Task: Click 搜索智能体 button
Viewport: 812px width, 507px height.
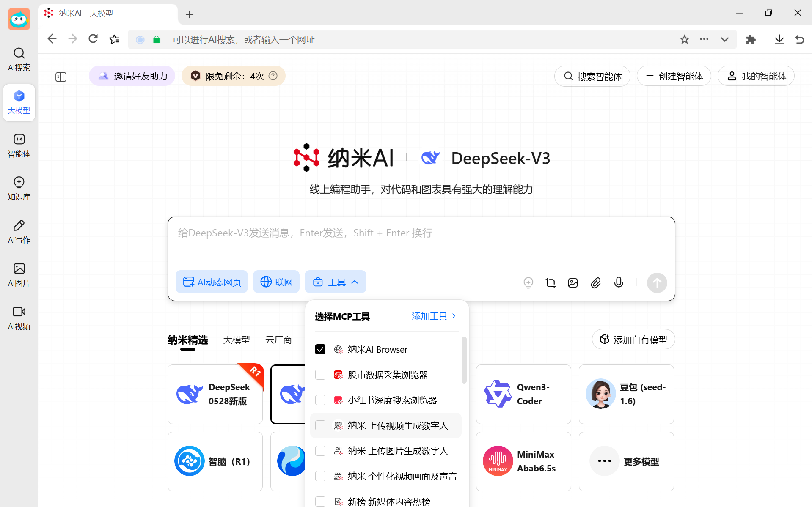Action: (x=592, y=76)
